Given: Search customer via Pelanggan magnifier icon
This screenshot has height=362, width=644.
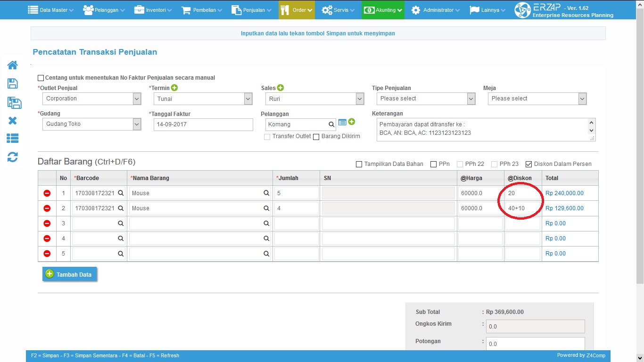Looking at the screenshot, I should 332,124.
